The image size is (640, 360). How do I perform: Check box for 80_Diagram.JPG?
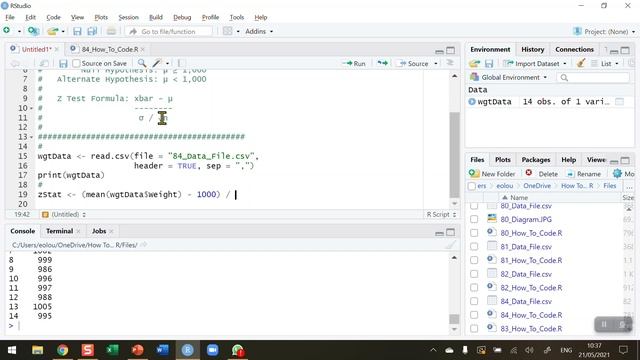click(474, 219)
